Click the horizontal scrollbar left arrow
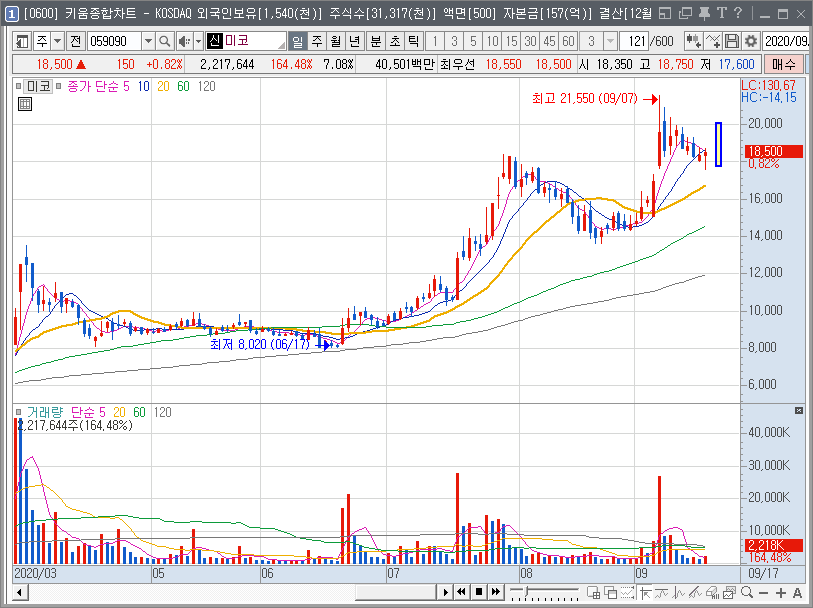 [20, 592]
